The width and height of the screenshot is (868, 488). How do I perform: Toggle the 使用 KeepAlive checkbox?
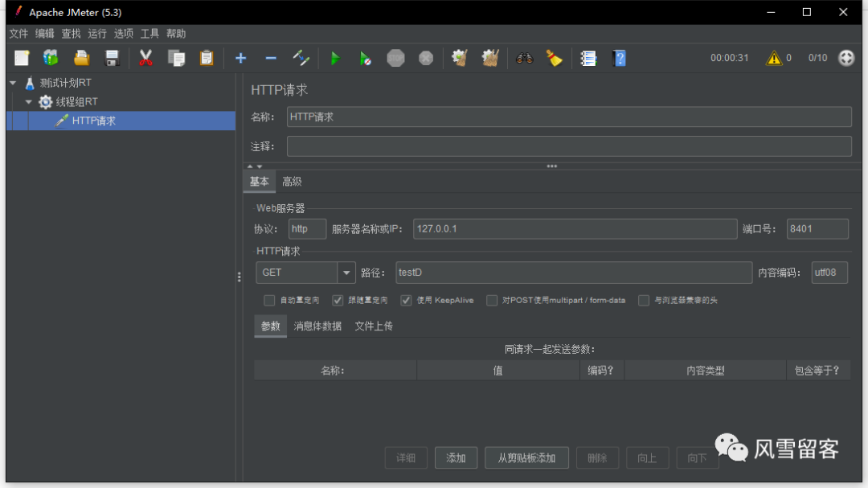(x=407, y=300)
